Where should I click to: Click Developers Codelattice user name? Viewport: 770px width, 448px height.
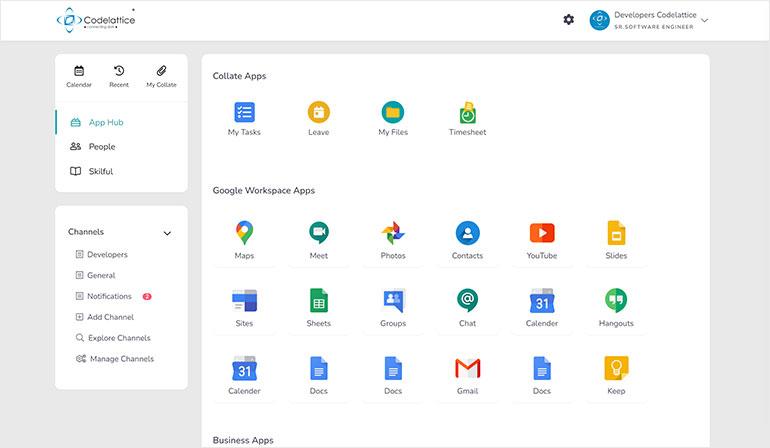(655, 15)
